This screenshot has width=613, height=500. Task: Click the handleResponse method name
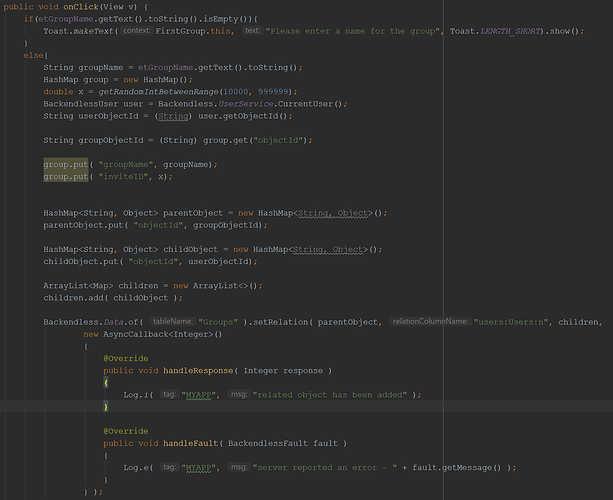198,370
